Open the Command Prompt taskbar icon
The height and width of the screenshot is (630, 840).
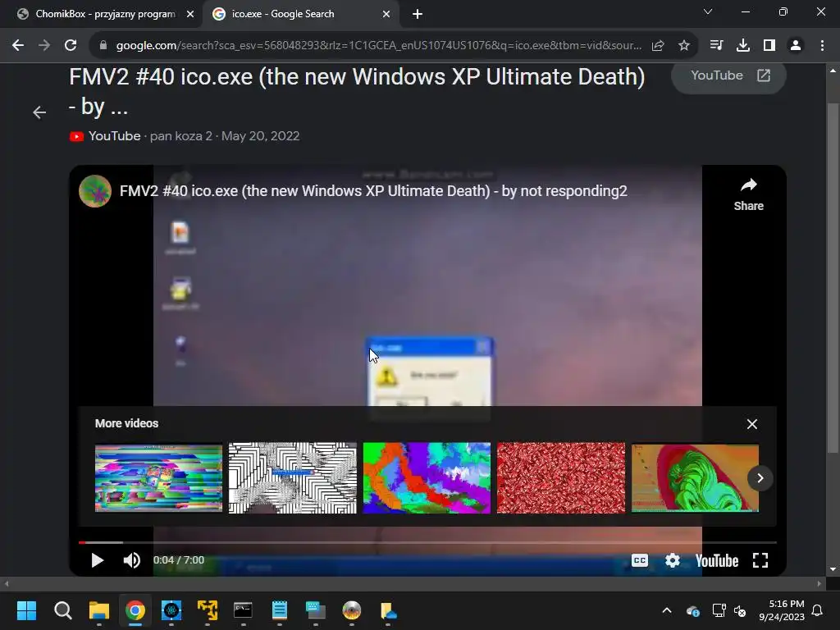[243, 610]
